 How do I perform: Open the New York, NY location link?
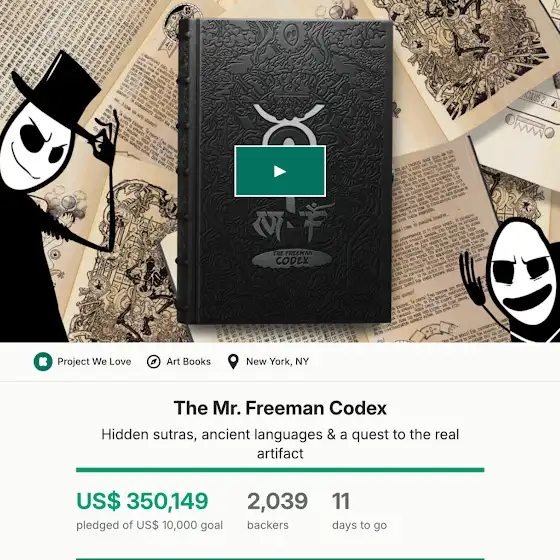[x=278, y=361]
